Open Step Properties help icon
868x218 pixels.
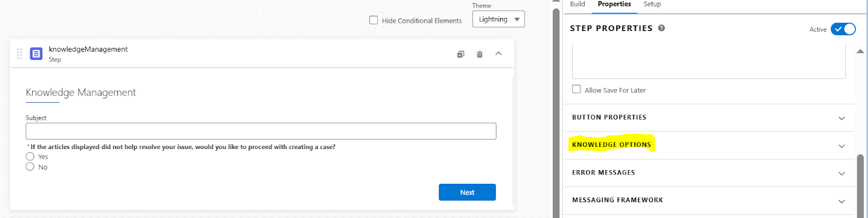coord(662,28)
